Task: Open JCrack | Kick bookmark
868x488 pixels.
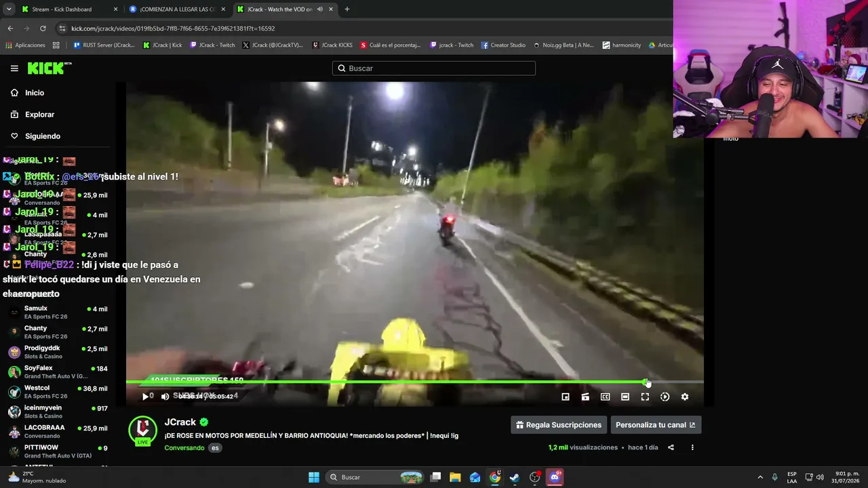Action: pyautogui.click(x=163, y=45)
